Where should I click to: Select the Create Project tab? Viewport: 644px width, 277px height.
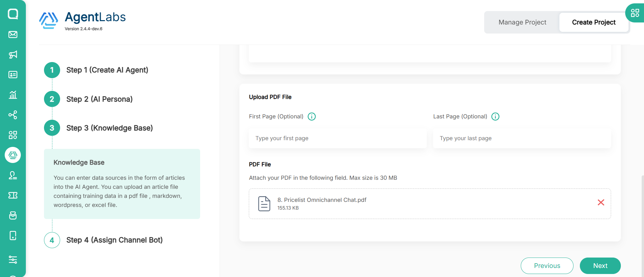point(594,22)
